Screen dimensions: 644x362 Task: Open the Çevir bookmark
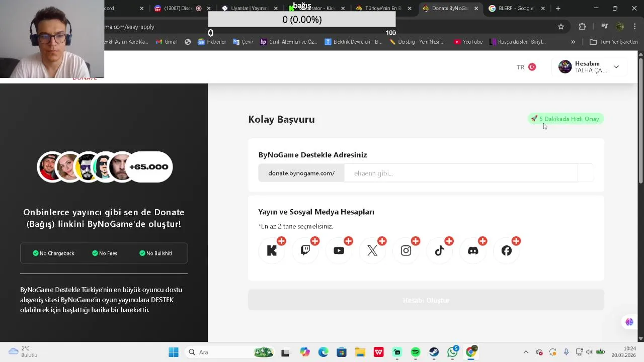pos(243,42)
